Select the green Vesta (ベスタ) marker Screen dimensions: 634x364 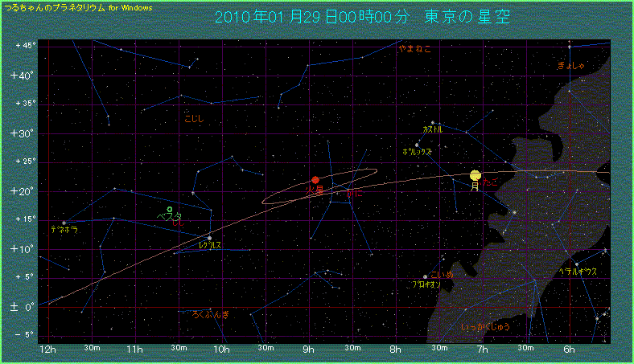coord(169,210)
